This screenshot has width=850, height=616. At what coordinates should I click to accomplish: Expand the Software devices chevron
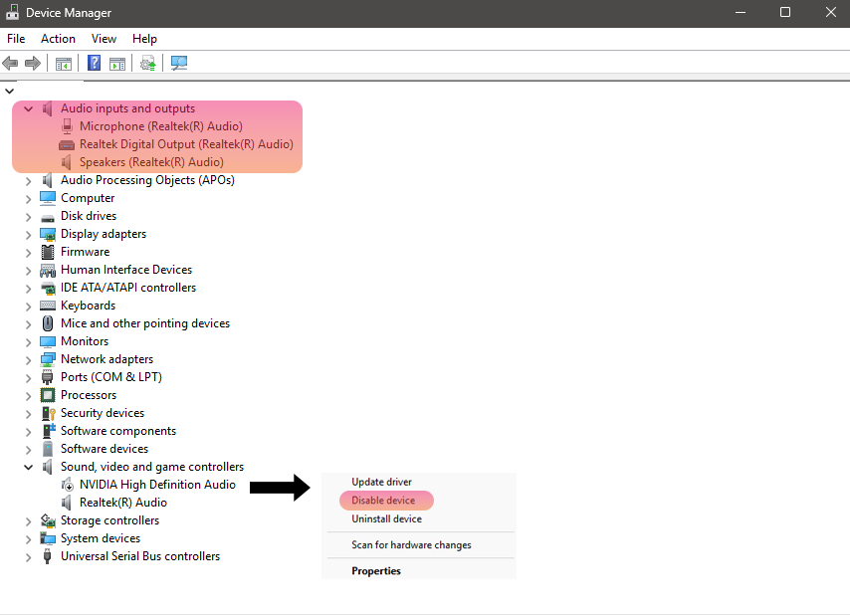coord(28,449)
